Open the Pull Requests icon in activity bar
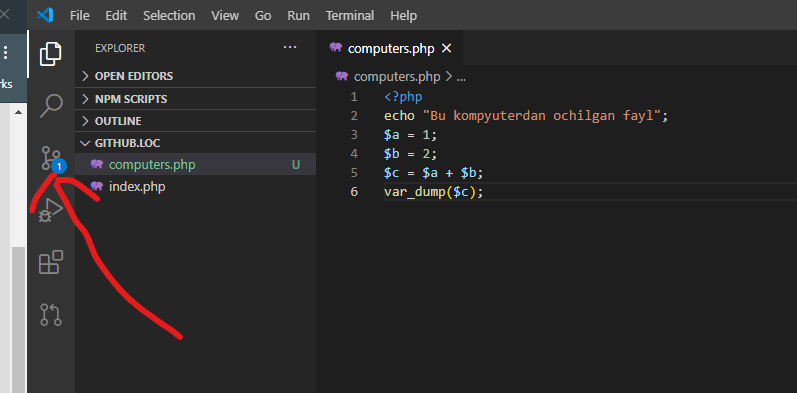 (x=51, y=315)
